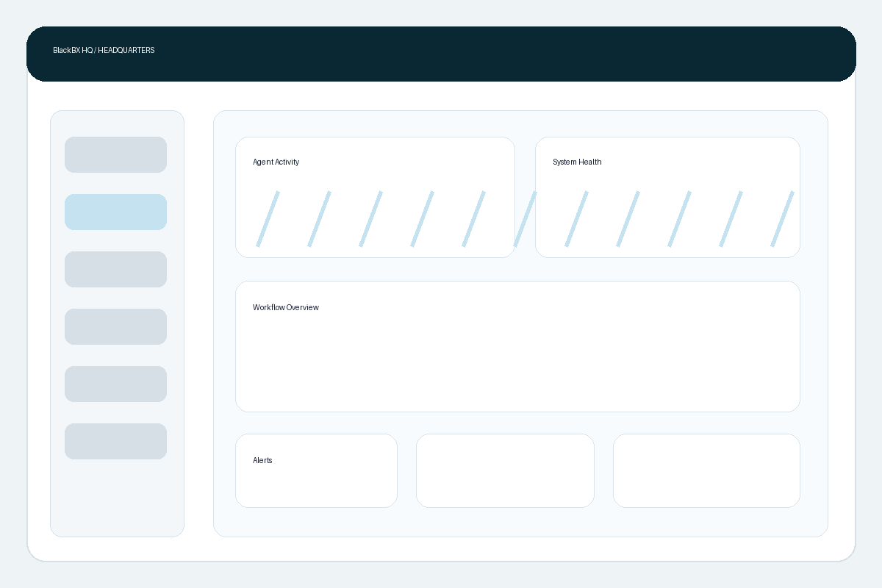The image size is (882, 588).
Task: Click first bar in System Health chart
Action: pos(576,219)
